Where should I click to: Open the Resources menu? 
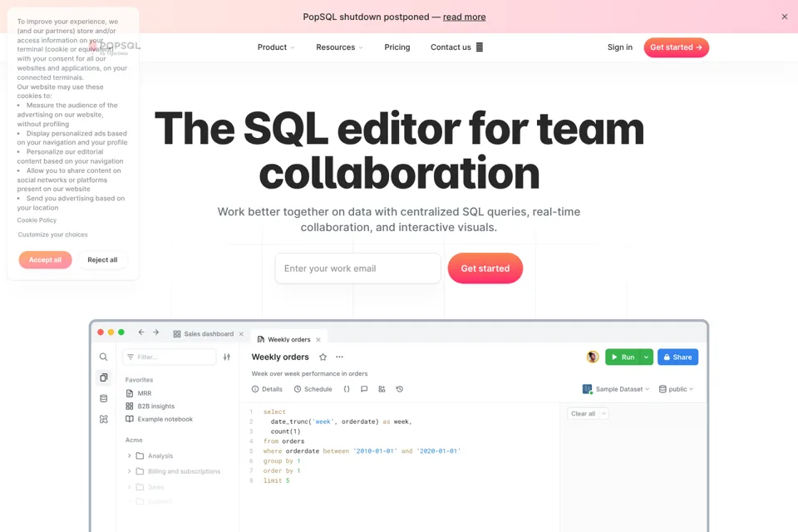coord(339,47)
